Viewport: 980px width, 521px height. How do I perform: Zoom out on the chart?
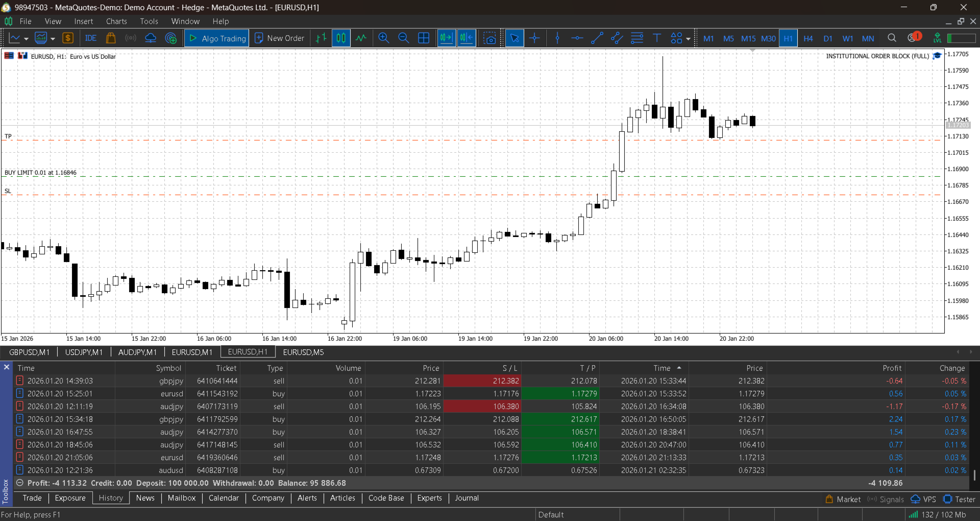pyautogui.click(x=404, y=38)
